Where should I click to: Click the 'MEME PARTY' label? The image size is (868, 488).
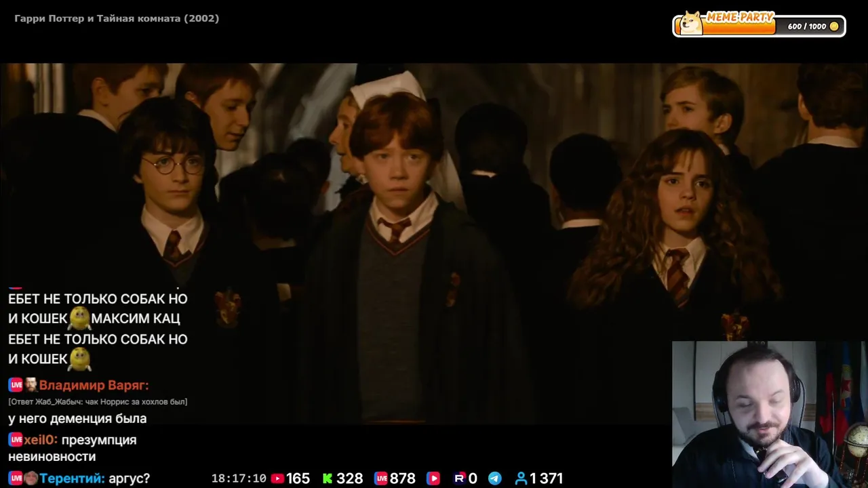pyautogui.click(x=740, y=18)
